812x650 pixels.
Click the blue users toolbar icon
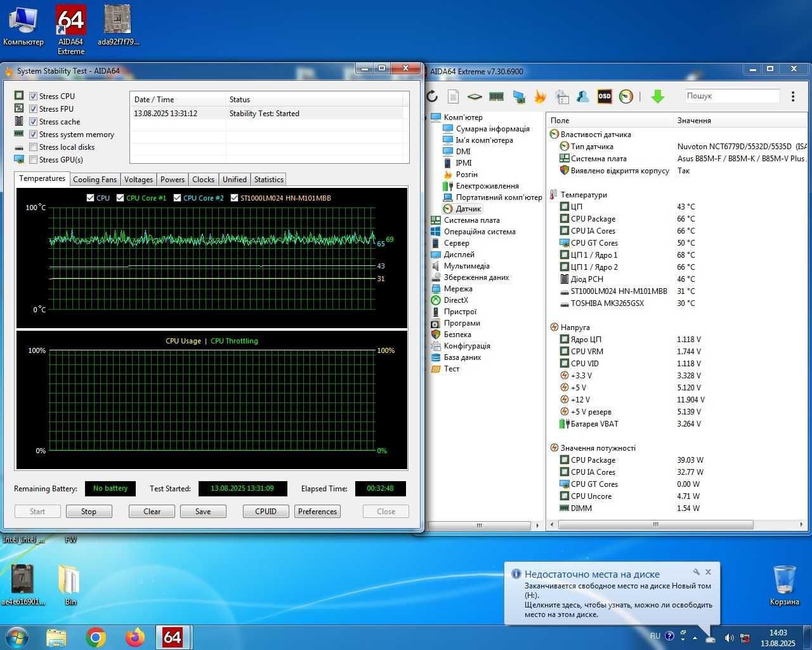tap(583, 96)
